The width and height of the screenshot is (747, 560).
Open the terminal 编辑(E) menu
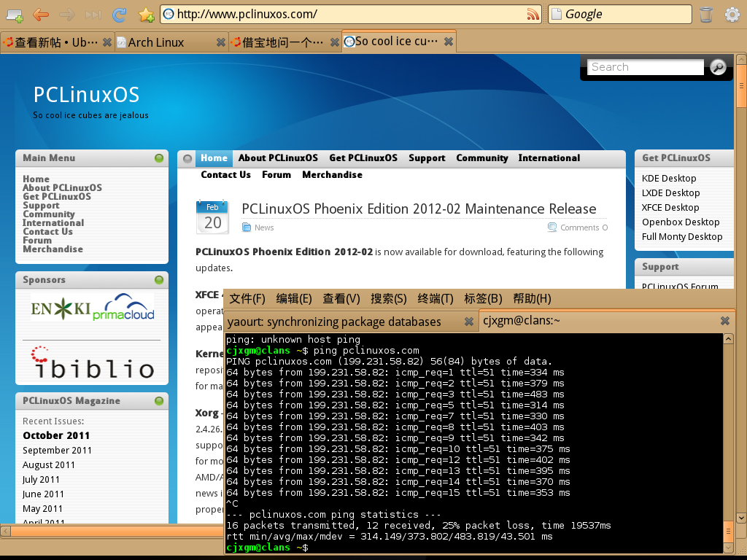[x=294, y=298]
